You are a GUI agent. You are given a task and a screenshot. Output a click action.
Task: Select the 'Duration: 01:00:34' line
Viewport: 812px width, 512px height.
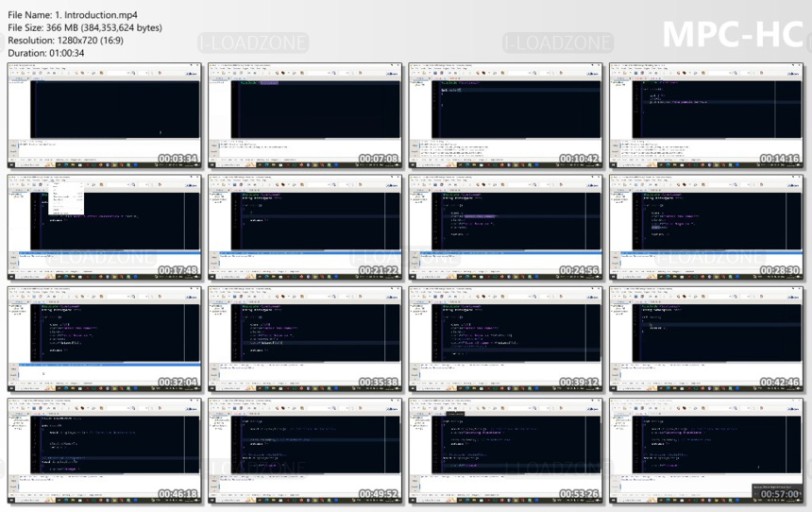pyautogui.click(x=45, y=53)
